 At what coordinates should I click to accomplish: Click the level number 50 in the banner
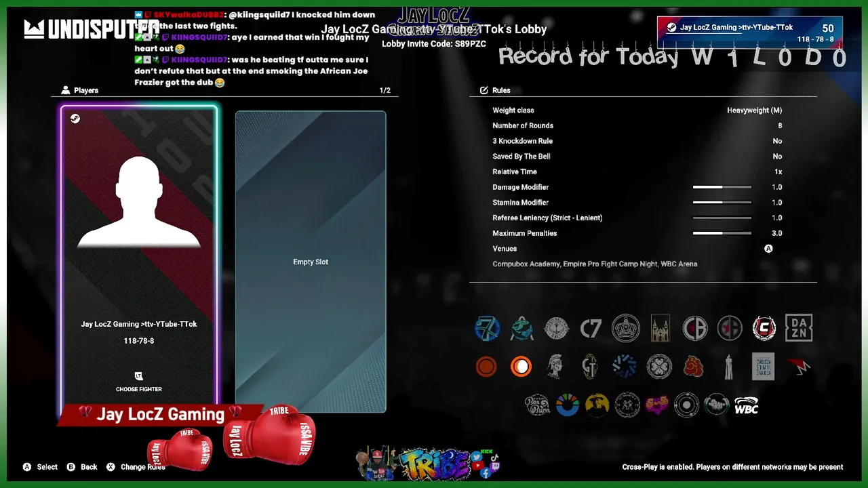click(828, 28)
